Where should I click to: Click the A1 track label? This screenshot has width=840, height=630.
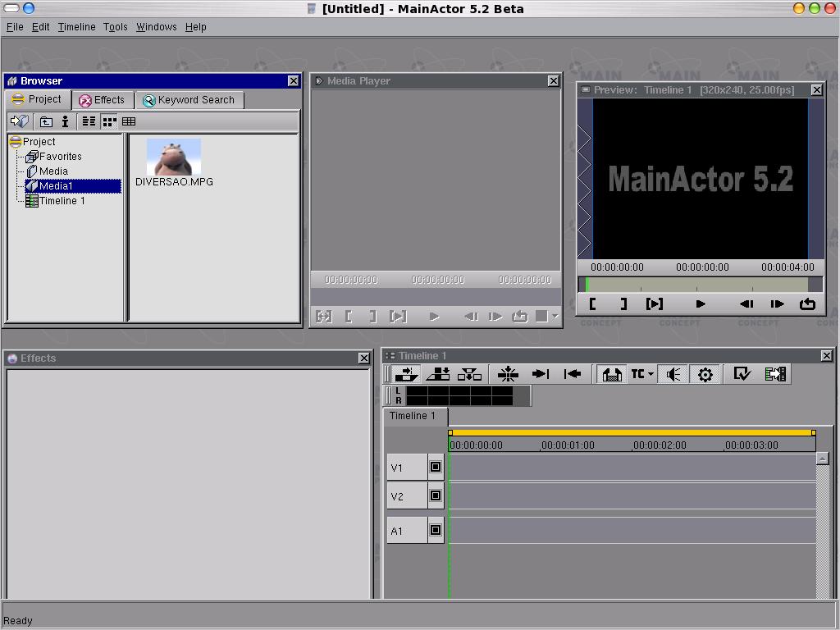point(407,531)
